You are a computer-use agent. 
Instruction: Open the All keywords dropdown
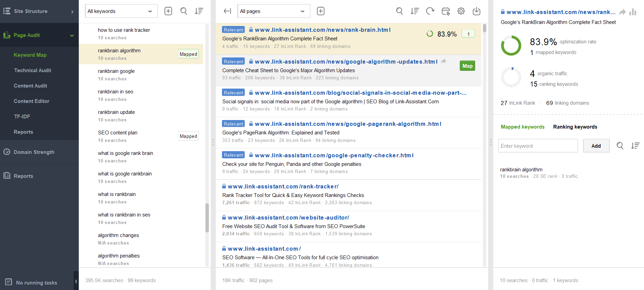click(x=121, y=11)
